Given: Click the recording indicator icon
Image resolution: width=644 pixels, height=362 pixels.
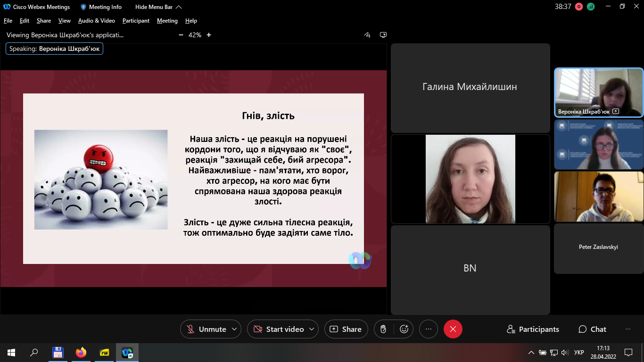Looking at the screenshot, I should tap(579, 7).
